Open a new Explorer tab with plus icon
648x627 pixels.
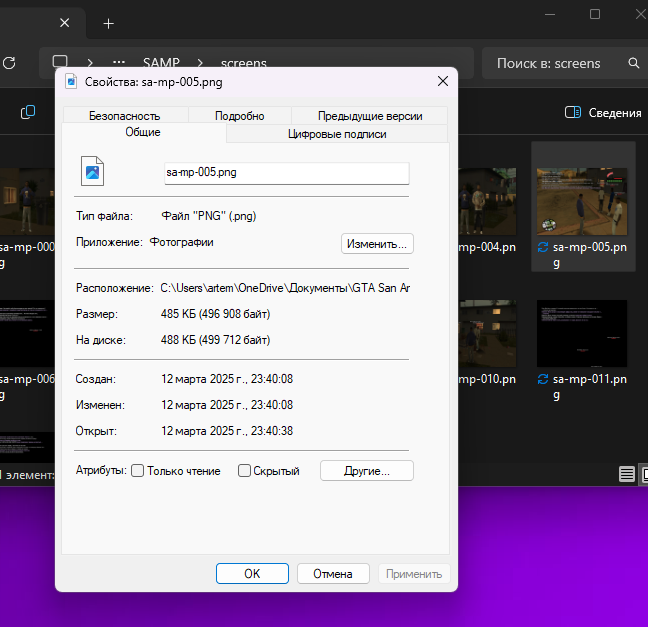108,23
